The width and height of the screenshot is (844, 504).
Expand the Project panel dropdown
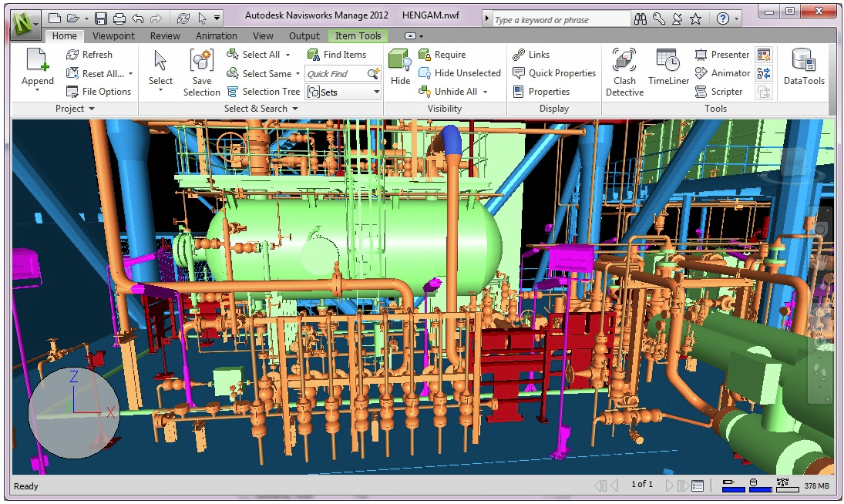(x=75, y=109)
